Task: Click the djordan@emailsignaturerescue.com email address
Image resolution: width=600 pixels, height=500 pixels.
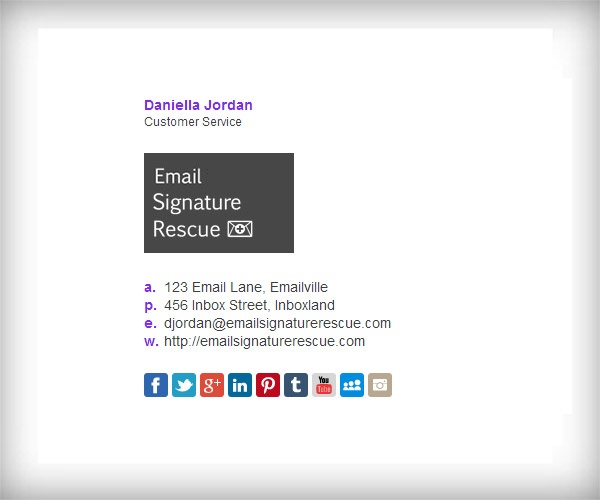Action: coord(277,323)
